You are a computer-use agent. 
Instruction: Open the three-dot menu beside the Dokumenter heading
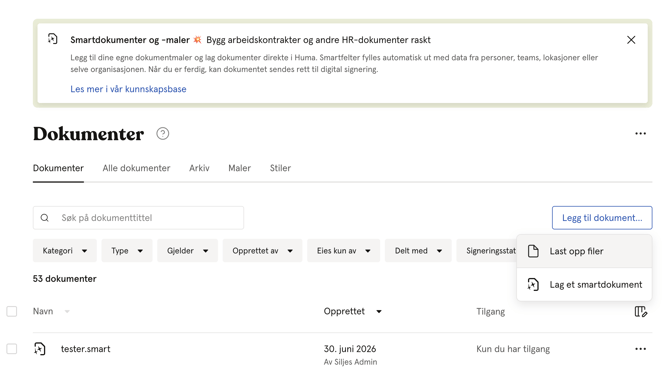coord(640,134)
